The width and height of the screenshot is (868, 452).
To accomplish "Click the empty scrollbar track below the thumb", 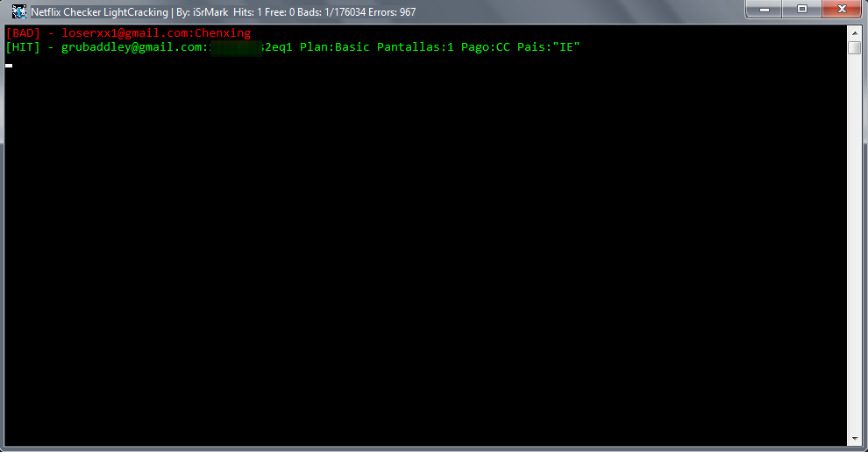I will click(854, 244).
